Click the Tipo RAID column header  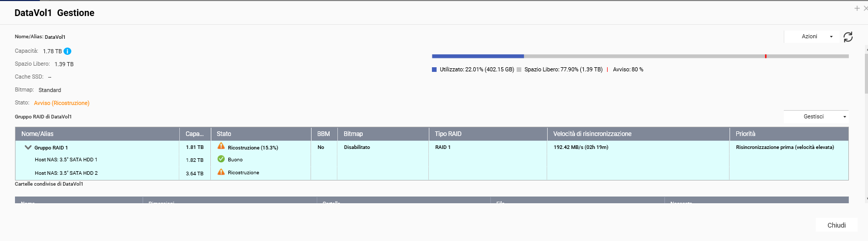click(x=448, y=134)
